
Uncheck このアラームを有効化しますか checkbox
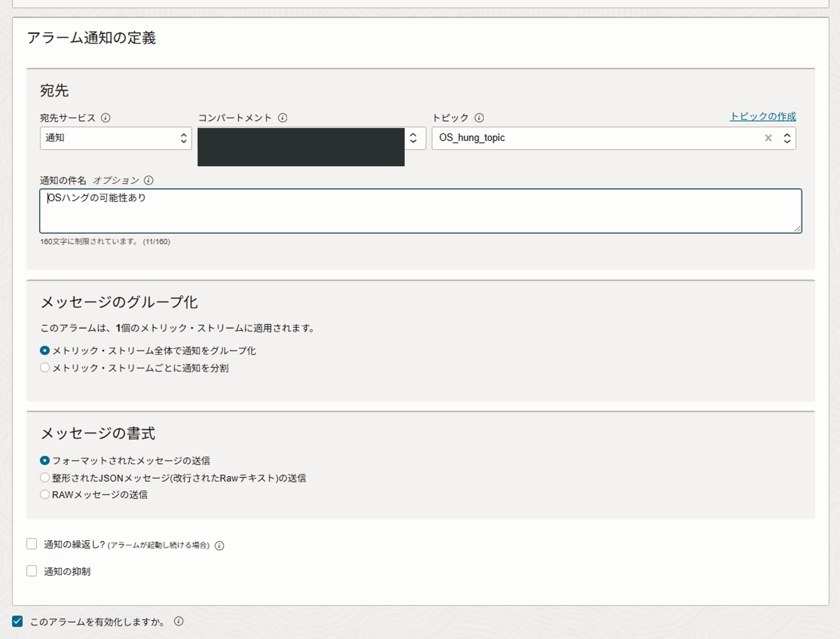(x=17, y=621)
